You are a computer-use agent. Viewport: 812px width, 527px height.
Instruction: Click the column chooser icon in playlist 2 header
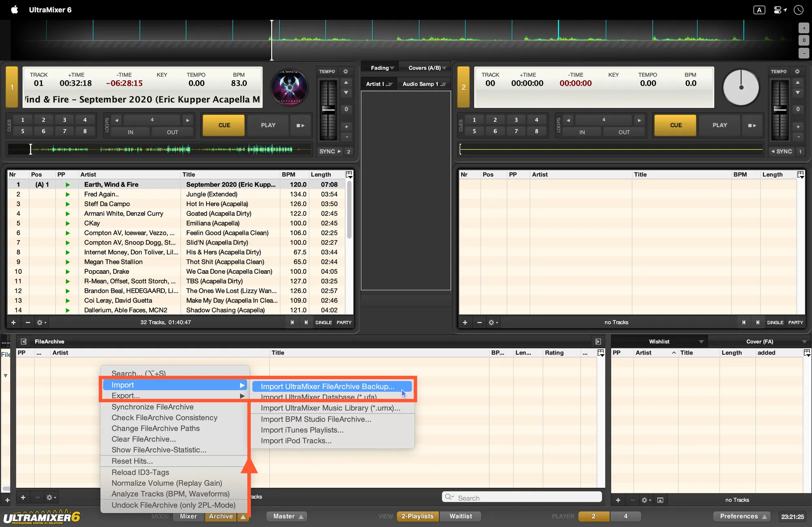pos(801,174)
